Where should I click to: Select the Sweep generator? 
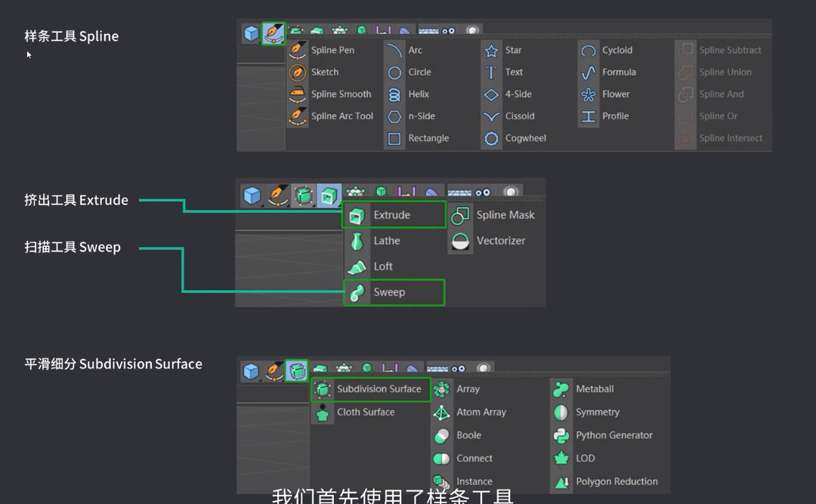[x=394, y=292]
